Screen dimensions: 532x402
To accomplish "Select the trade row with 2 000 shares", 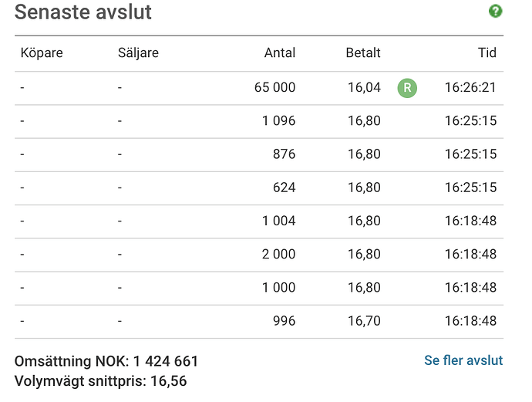I will (259, 255).
